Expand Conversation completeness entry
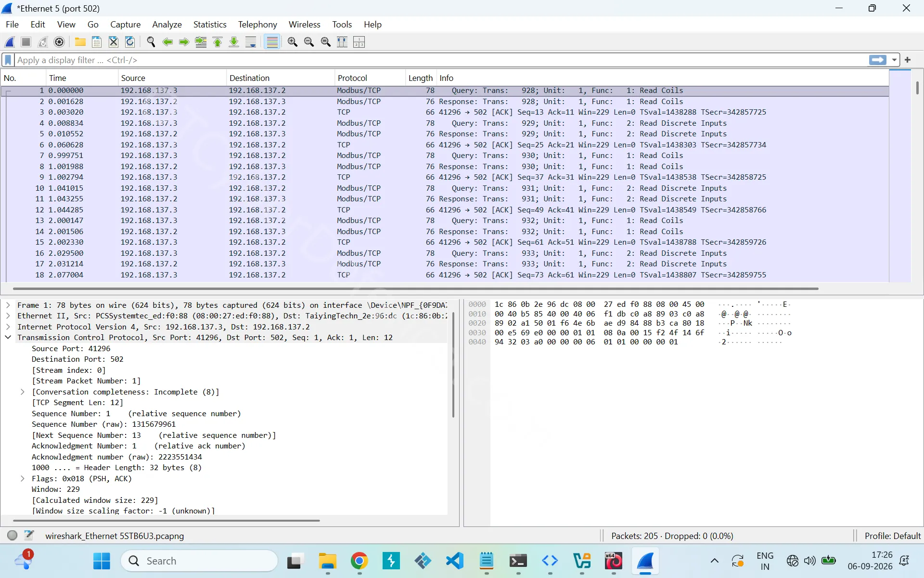924x578 pixels. tap(23, 392)
